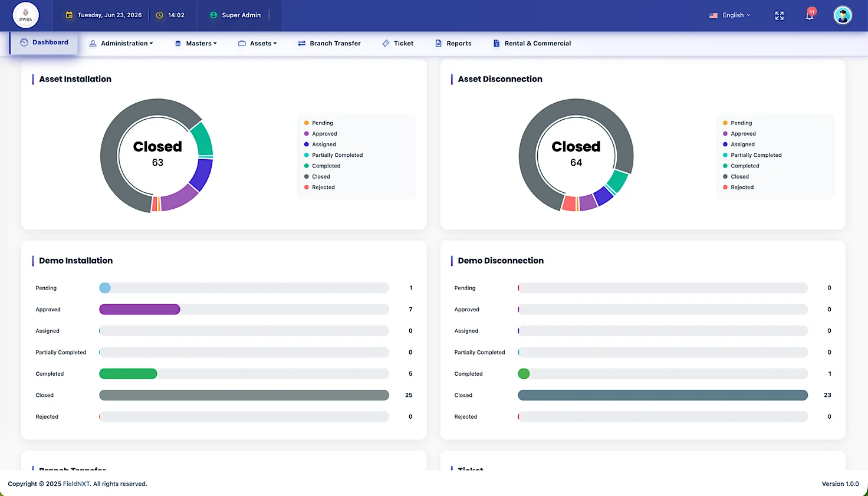Click Demo Installation Completed green bar
The height and width of the screenshot is (496, 868).
128,373
